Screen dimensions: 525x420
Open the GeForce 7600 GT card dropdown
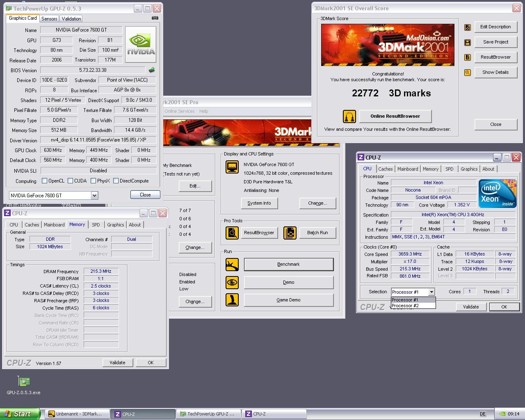pos(94,196)
